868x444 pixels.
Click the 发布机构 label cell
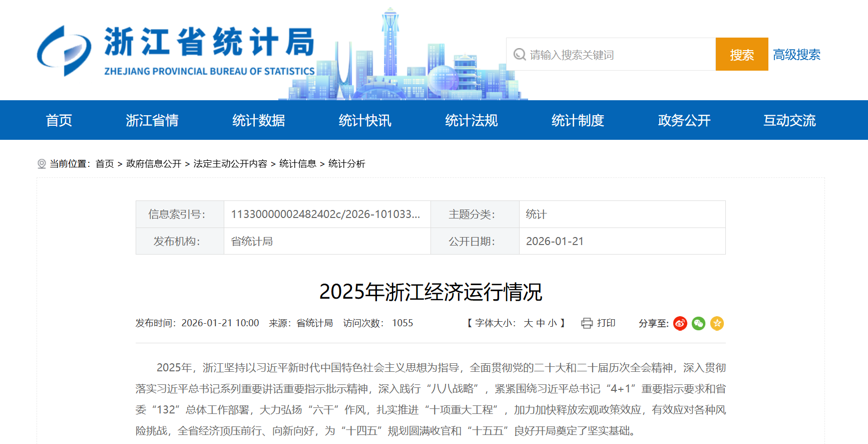tap(180, 242)
